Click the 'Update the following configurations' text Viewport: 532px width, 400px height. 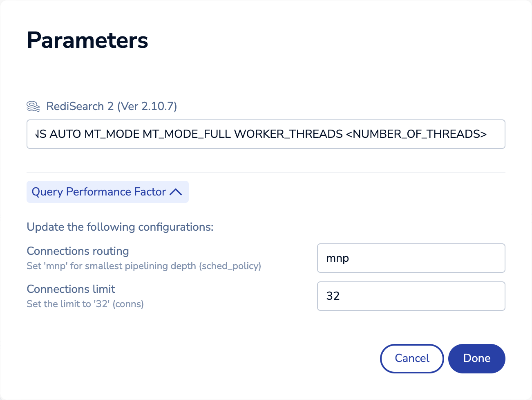(x=120, y=227)
